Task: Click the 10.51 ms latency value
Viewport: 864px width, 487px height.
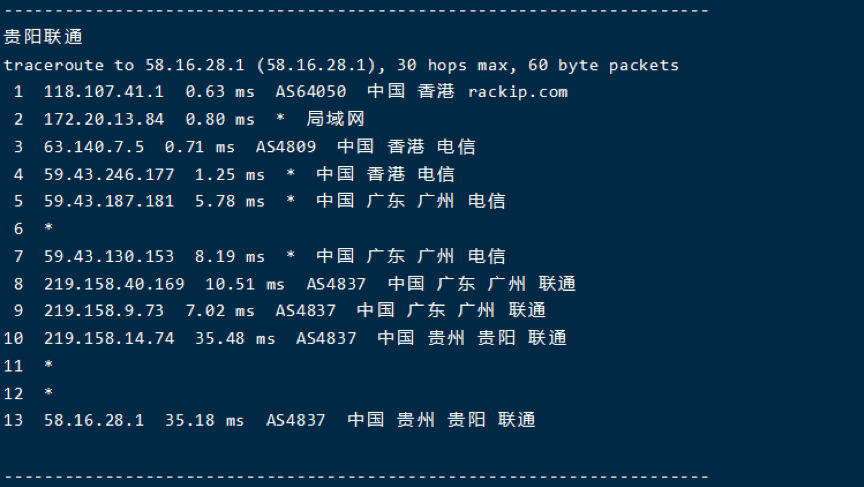Action: 245,284
